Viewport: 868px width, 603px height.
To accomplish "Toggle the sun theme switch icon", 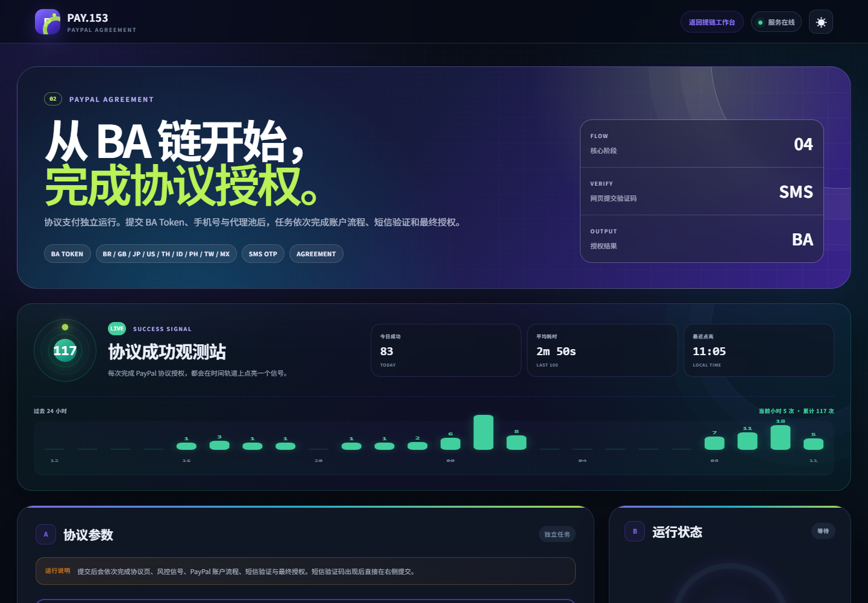I will click(821, 22).
